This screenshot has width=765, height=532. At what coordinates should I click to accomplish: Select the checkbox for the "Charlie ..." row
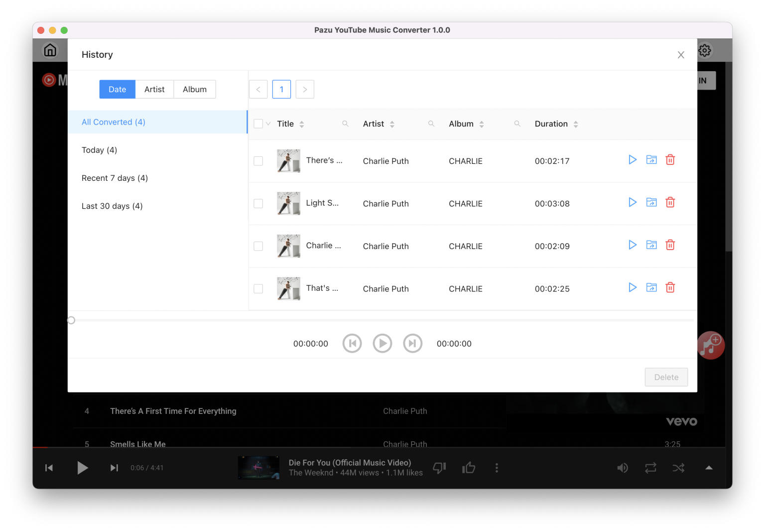258,246
